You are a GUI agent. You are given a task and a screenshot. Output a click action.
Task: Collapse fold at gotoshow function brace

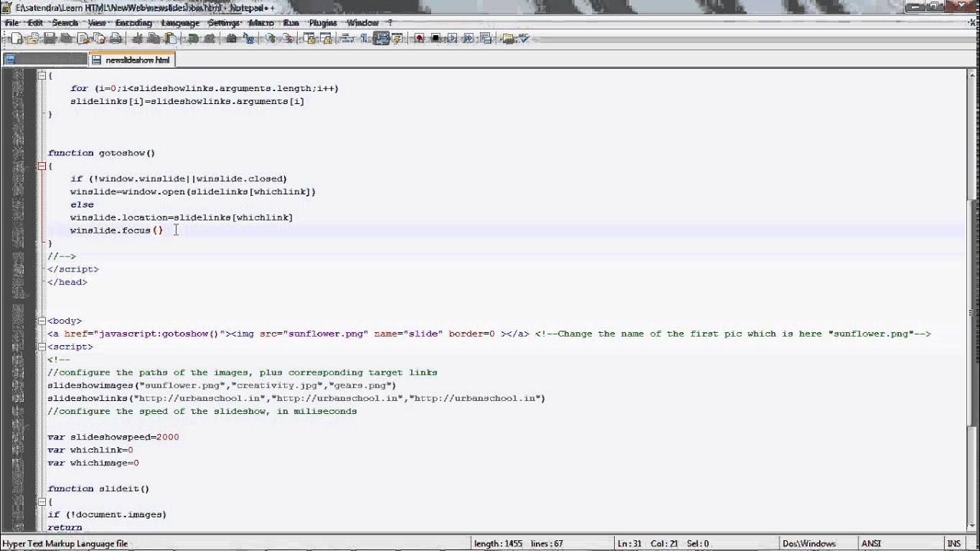coord(41,166)
